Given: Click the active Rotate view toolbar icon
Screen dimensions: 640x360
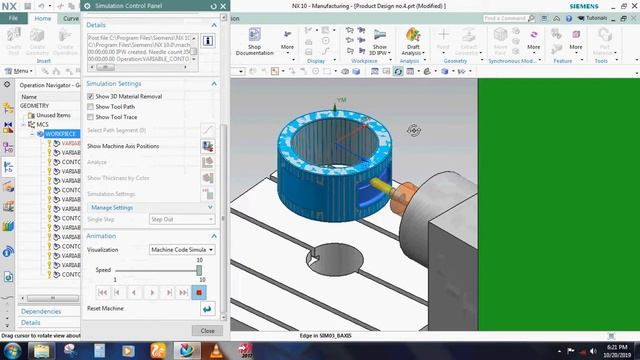Looking at the screenshot, I should point(398,71).
